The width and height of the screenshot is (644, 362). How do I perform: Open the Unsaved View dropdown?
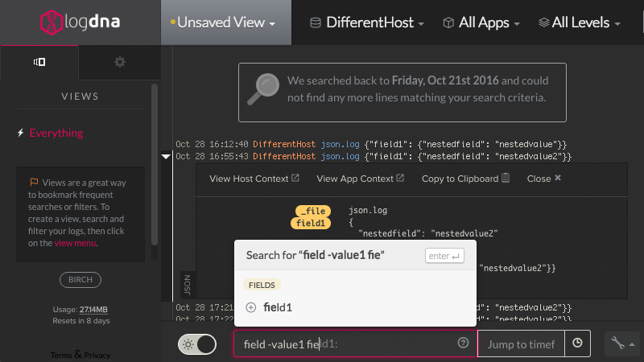[223, 23]
